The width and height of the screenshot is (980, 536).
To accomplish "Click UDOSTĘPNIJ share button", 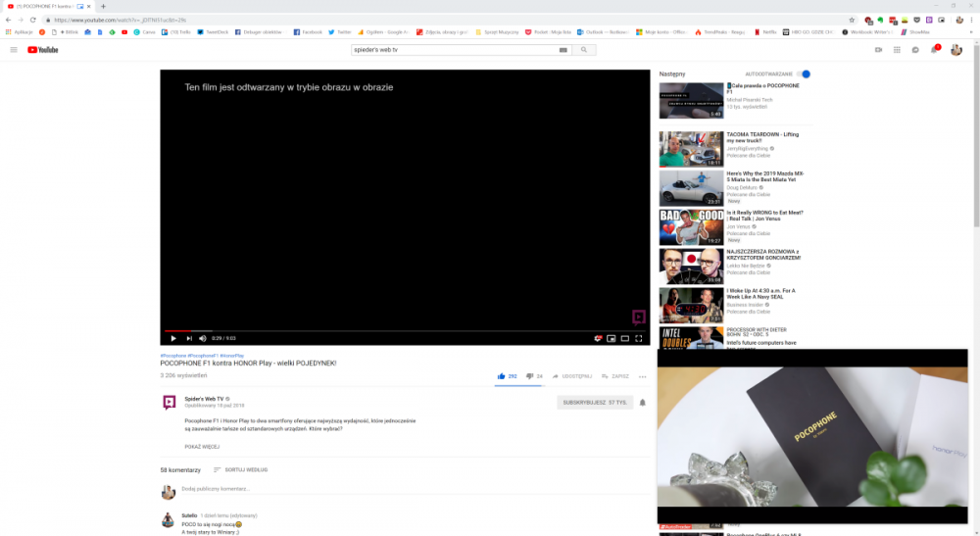I will [572, 376].
